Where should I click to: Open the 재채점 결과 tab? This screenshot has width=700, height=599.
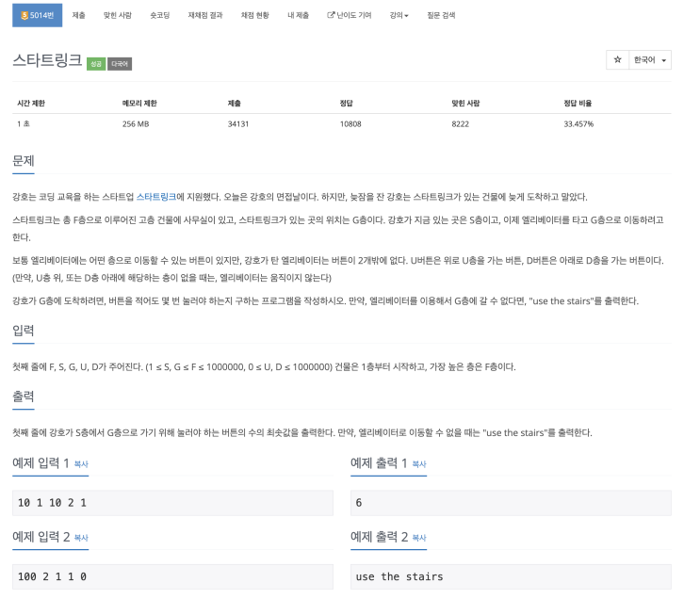pyautogui.click(x=205, y=15)
